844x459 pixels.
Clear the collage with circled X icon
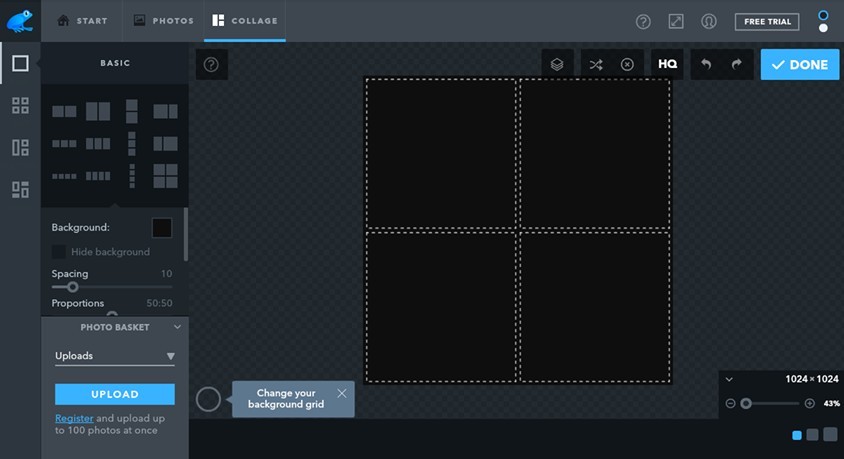[627, 65]
